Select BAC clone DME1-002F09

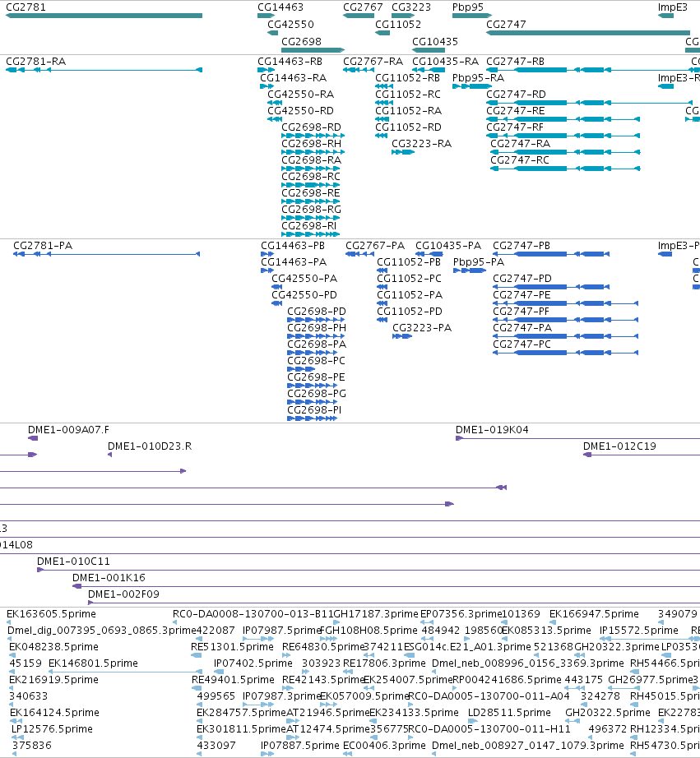[124, 594]
